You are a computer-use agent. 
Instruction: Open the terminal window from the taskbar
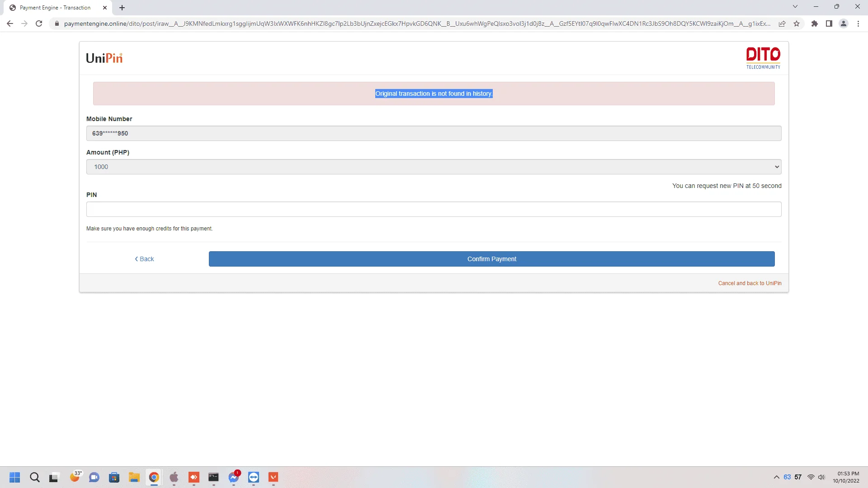[213, 477]
